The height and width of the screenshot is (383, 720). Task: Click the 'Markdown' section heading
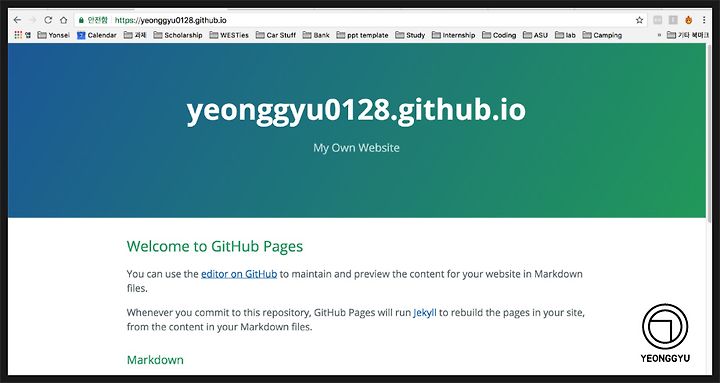click(x=155, y=360)
